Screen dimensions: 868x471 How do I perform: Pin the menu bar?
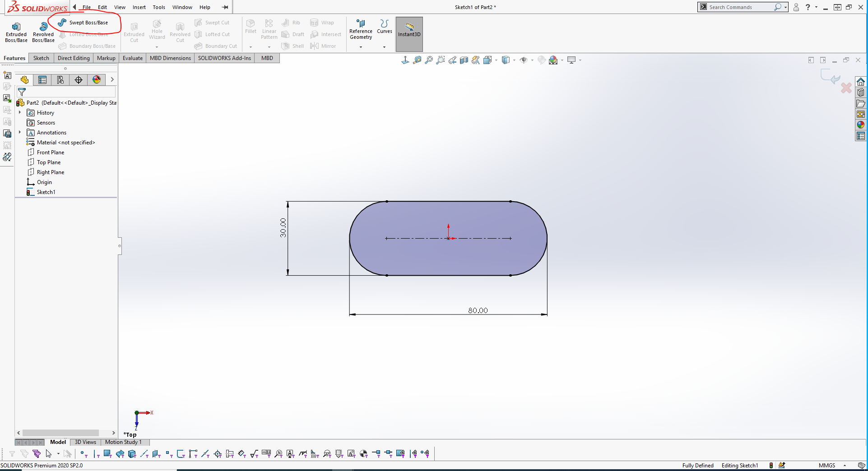(225, 7)
